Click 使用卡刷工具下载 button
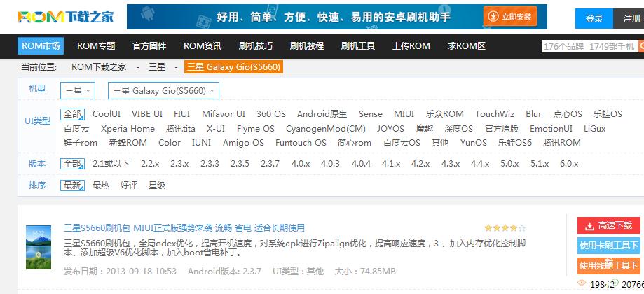Image resolution: width=644 pixels, height=294 pixels. tap(609, 245)
